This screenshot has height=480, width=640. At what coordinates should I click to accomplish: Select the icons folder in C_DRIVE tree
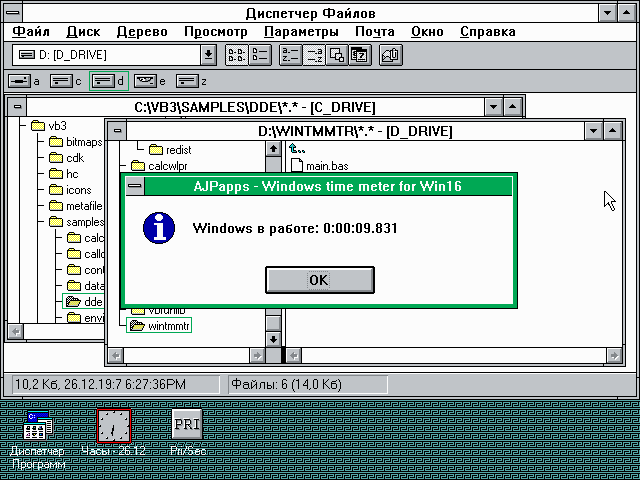(70, 190)
